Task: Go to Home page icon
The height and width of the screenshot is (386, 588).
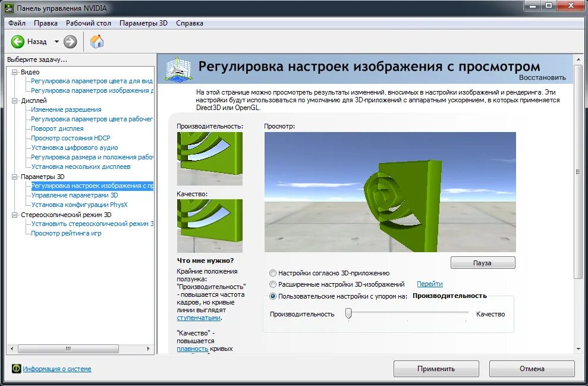Action: 97,41
